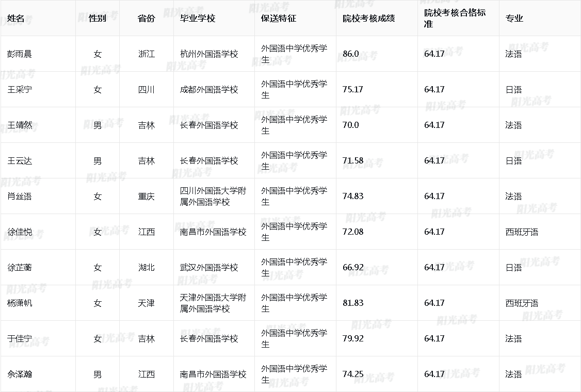
Task: Click 杨潇帆's major 西班牙语
Action: (522, 303)
